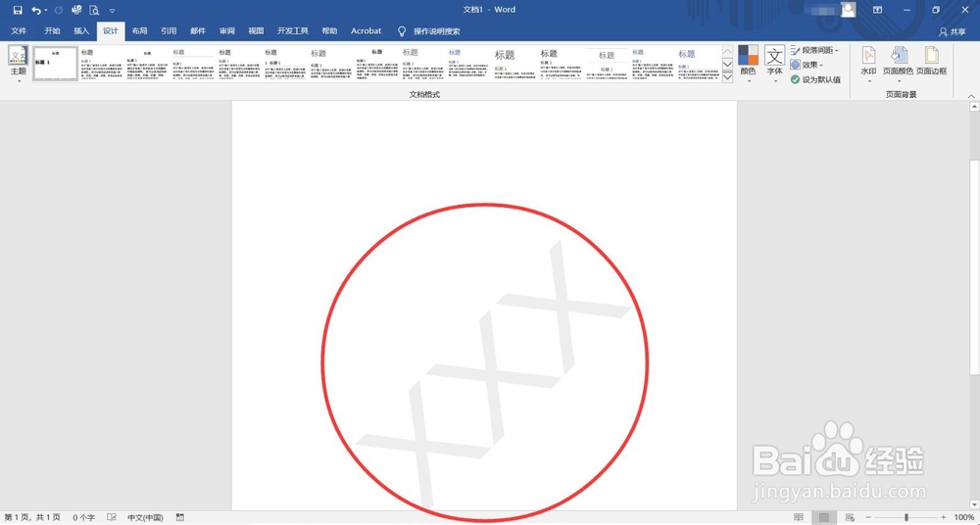Click the quick print icon in quick access toolbar

(x=76, y=10)
